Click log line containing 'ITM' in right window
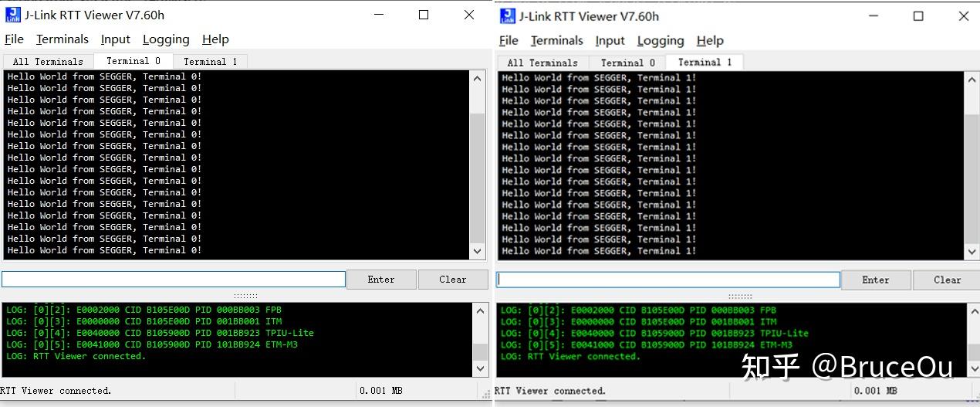Viewport: 980px width, 407px height. pos(638,322)
